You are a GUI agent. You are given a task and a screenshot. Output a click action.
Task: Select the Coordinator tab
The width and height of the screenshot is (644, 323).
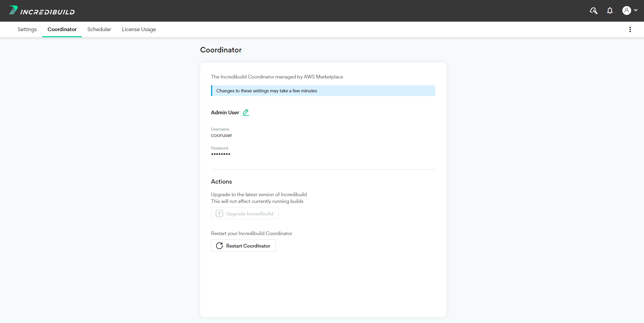point(62,29)
